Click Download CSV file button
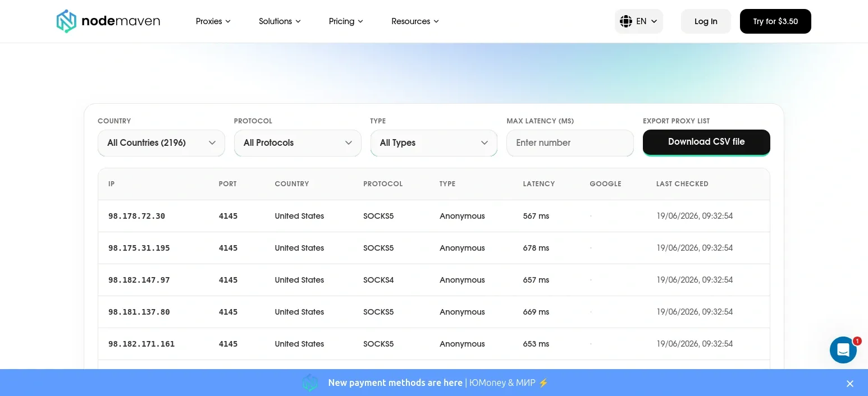 [x=706, y=142]
